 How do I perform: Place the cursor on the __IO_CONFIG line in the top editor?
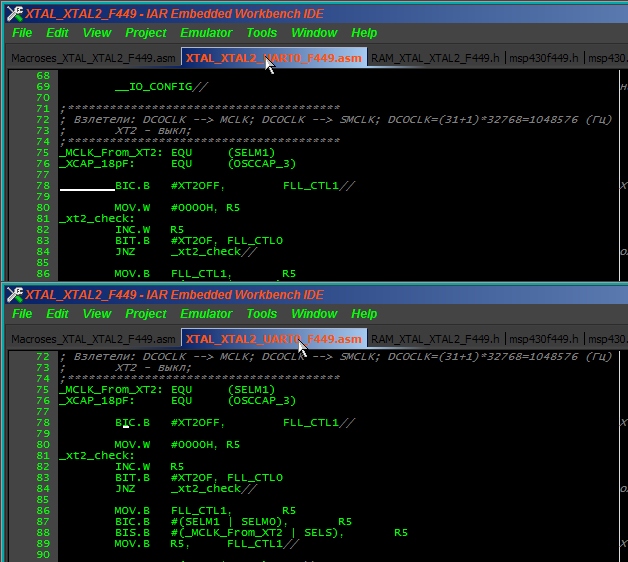(x=160, y=87)
